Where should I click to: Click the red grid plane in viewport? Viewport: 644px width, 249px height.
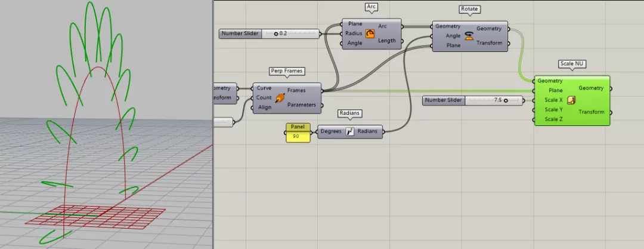pyautogui.click(x=95, y=217)
